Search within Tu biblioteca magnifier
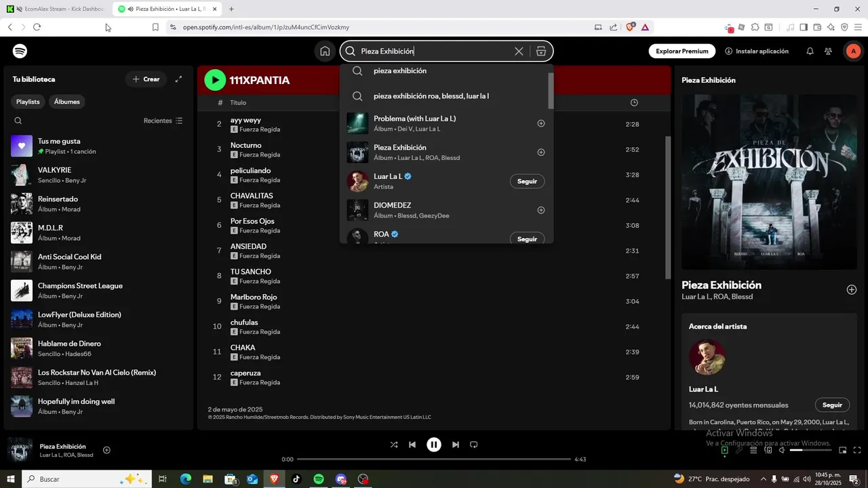This screenshot has width=868, height=488. [x=18, y=121]
